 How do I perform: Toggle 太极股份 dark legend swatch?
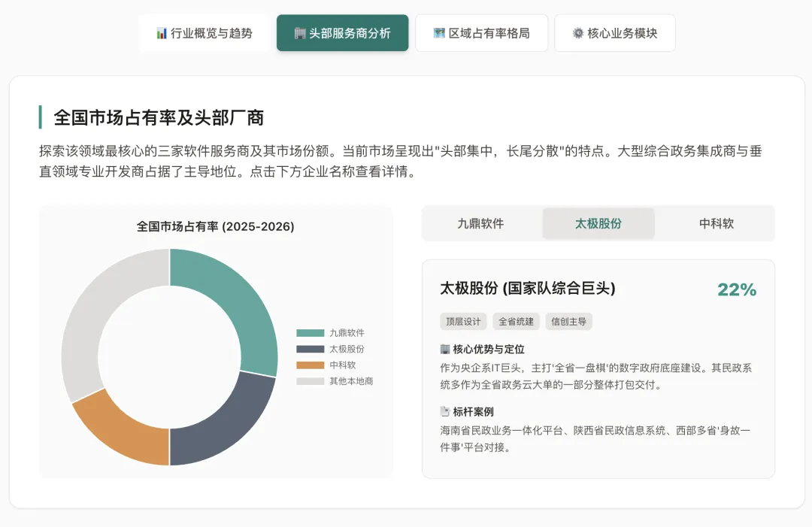point(311,349)
